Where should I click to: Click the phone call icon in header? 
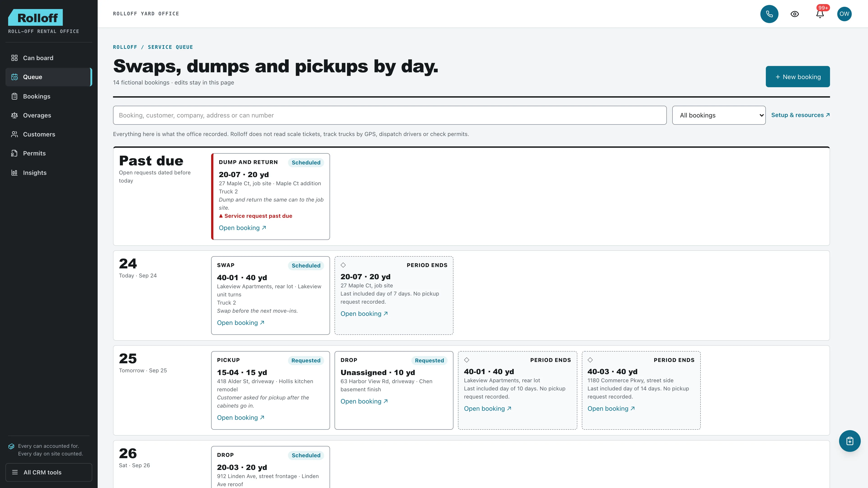pos(769,14)
